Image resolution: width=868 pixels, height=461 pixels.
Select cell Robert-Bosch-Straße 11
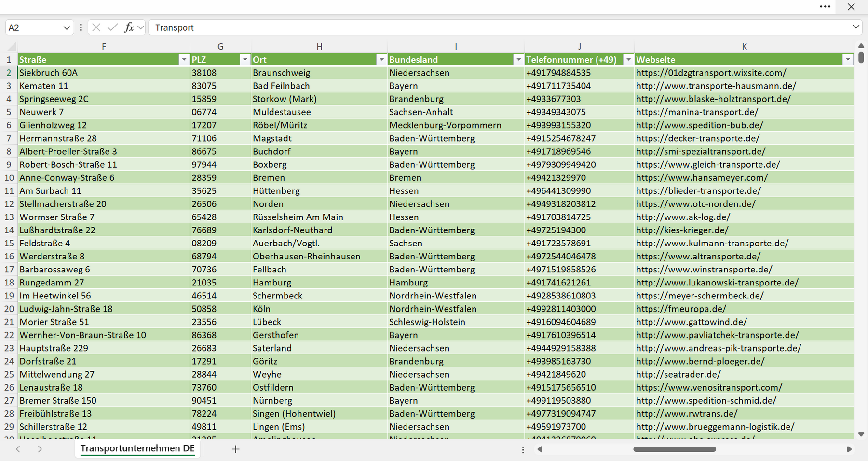coord(104,164)
